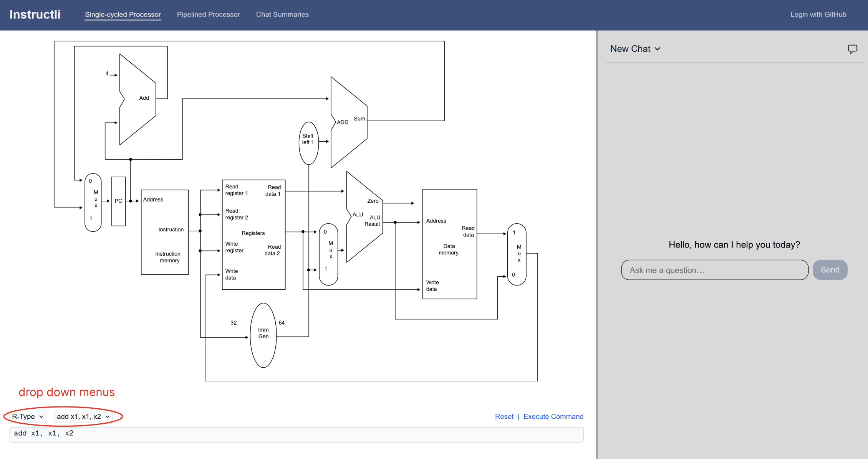868x459 pixels.
Task: Expand the New Chat dropdown
Action: click(x=635, y=49)
